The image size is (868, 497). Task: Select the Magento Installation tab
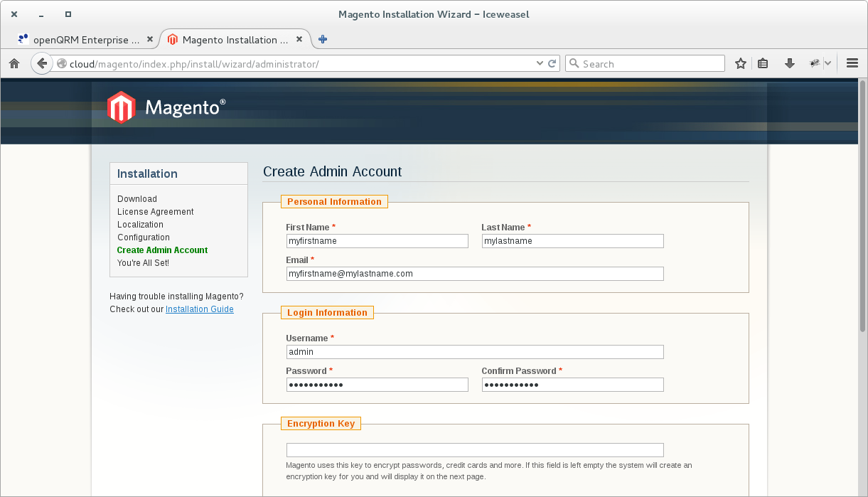click(x=235, y=40)
